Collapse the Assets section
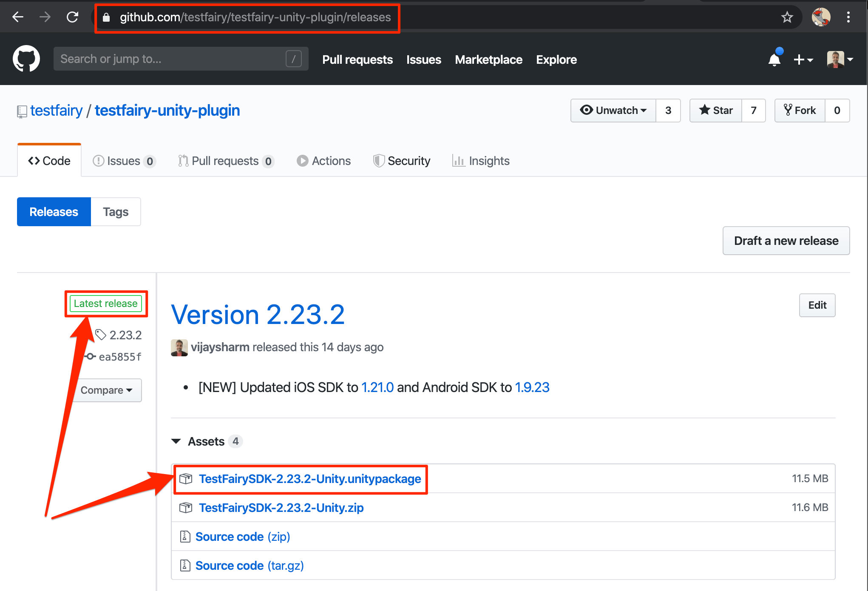This screenshot has width=868, height=591. coord(176,441)
